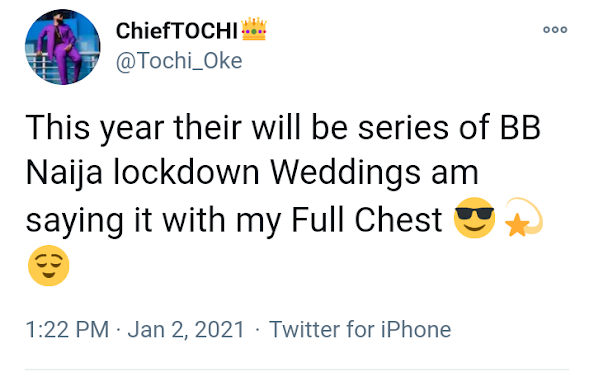Open ChiefTOCHI's profile picture

click(x=63, y=47)
